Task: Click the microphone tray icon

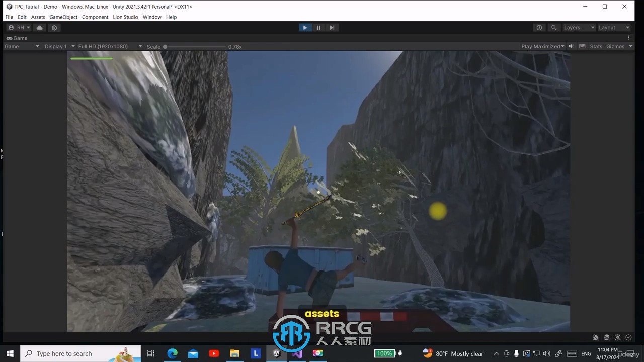Action: 516,353
